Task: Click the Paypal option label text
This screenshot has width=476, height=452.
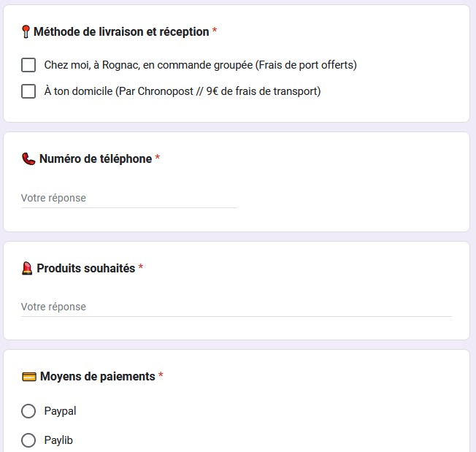Action: [60, 411]
